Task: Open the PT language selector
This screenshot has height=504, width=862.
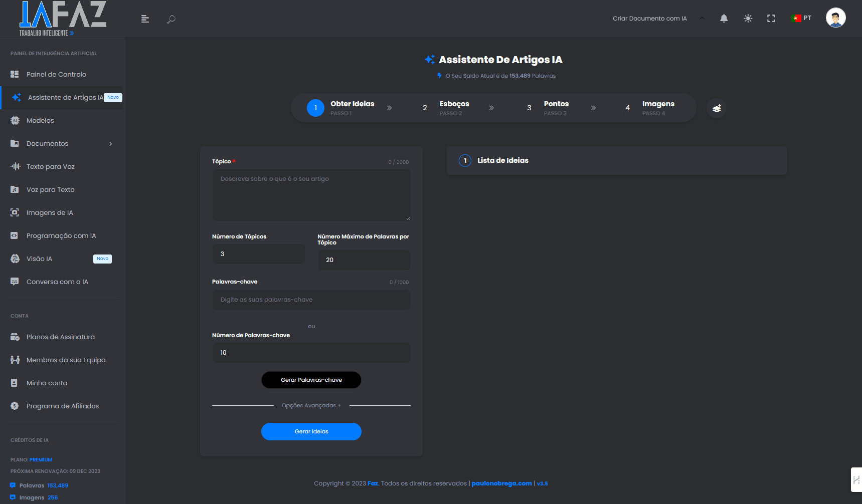Action: [801, 18]
